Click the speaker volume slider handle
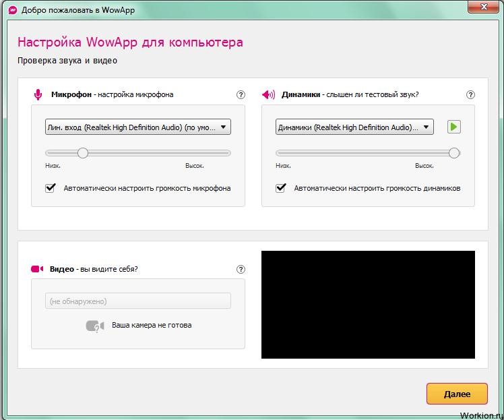This screenshot has width=504, height=420. [x=454, y=153]
